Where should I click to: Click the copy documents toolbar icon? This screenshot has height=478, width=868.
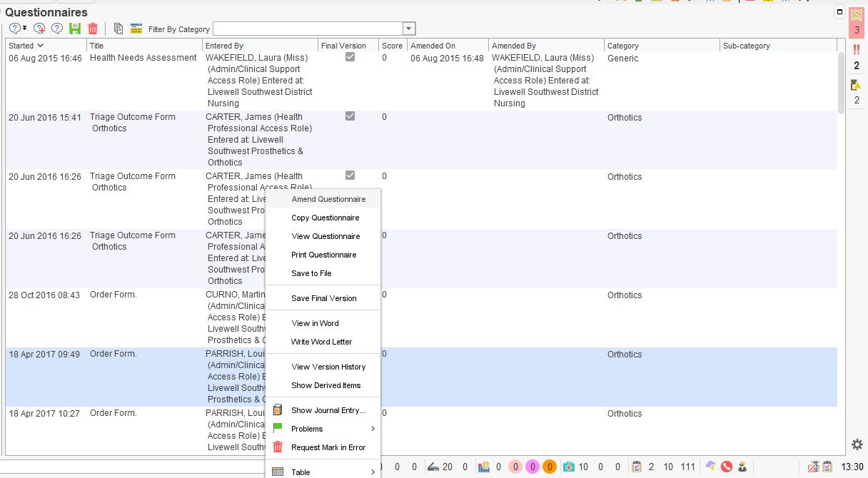tap(118, 29)
